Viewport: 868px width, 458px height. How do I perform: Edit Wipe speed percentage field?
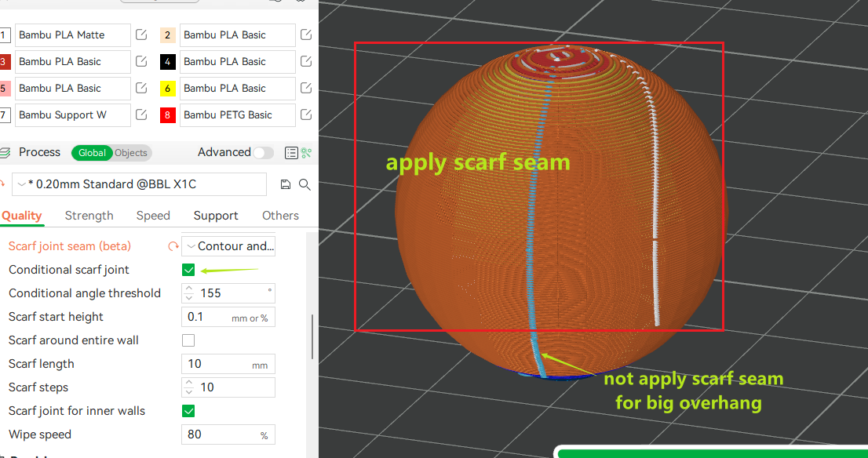click(x=228, y=434)
